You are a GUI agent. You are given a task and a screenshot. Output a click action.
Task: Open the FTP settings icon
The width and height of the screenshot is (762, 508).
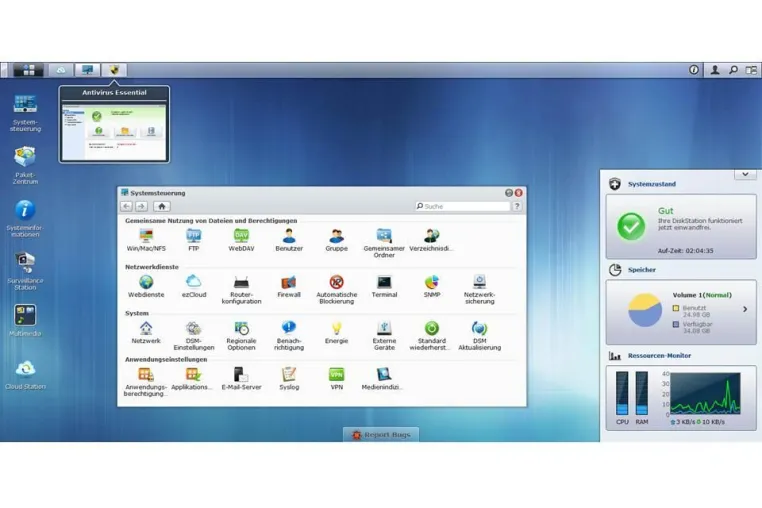click(x=193, y=240)
